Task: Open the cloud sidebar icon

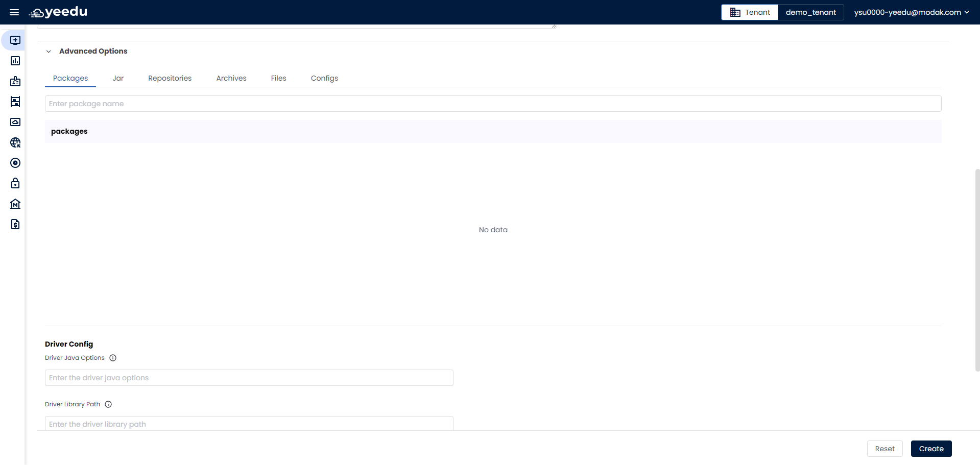Action: [x=15, y=122]
